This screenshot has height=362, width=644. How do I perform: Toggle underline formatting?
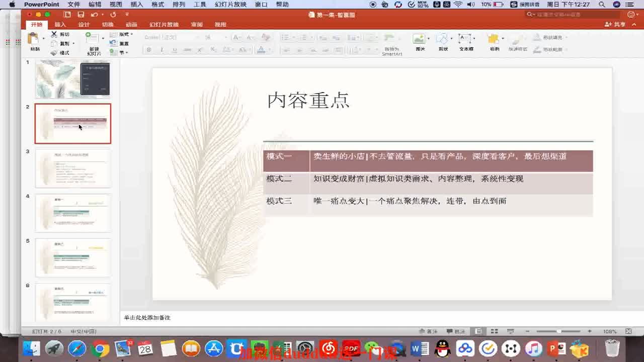(x=174, y=49)
